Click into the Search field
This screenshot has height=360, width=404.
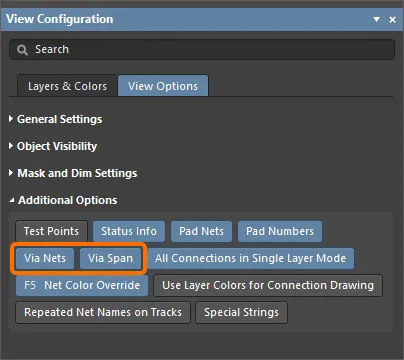click(x=202, y=50)
